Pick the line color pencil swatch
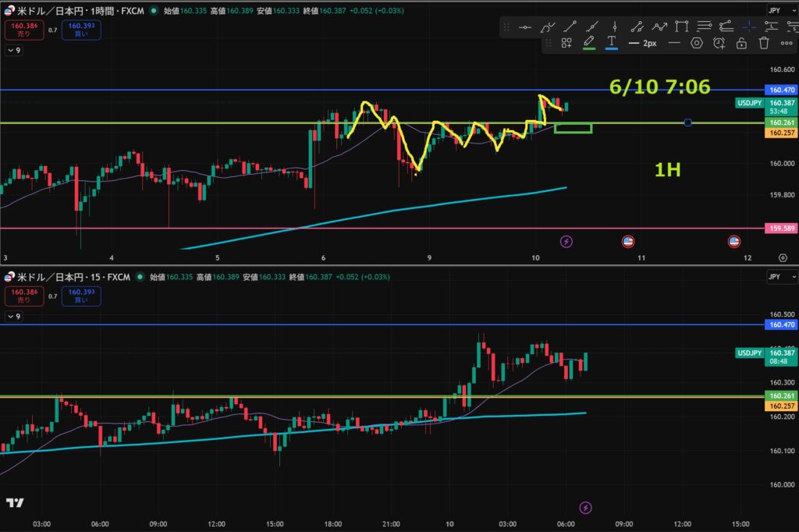The height and width of the screenshot is (532, 799). coord(588,43)
